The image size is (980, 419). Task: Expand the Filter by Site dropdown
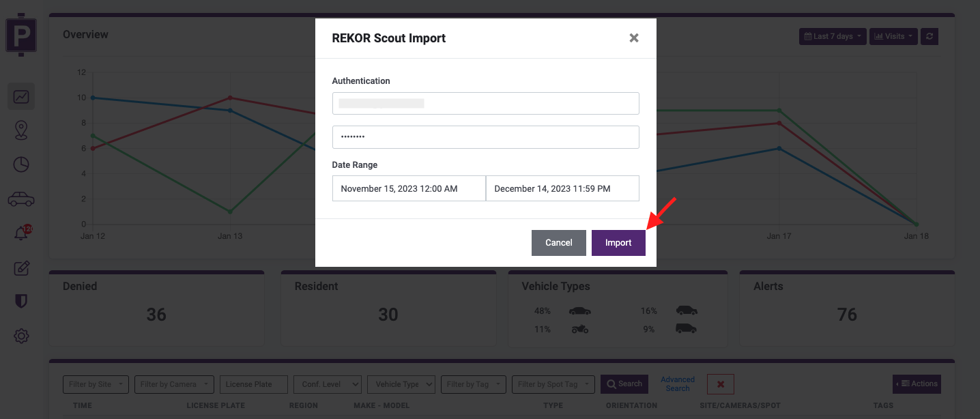[95, 384]
